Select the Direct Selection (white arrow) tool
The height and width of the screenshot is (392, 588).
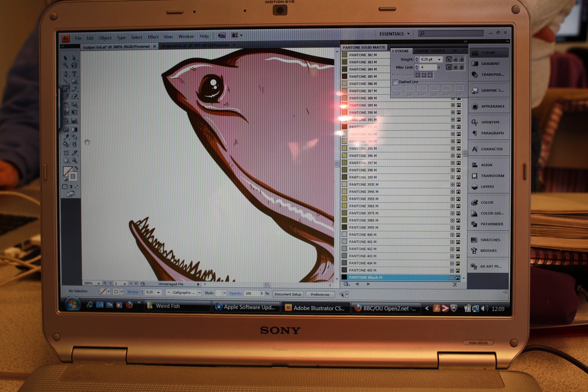coord(74,58)
